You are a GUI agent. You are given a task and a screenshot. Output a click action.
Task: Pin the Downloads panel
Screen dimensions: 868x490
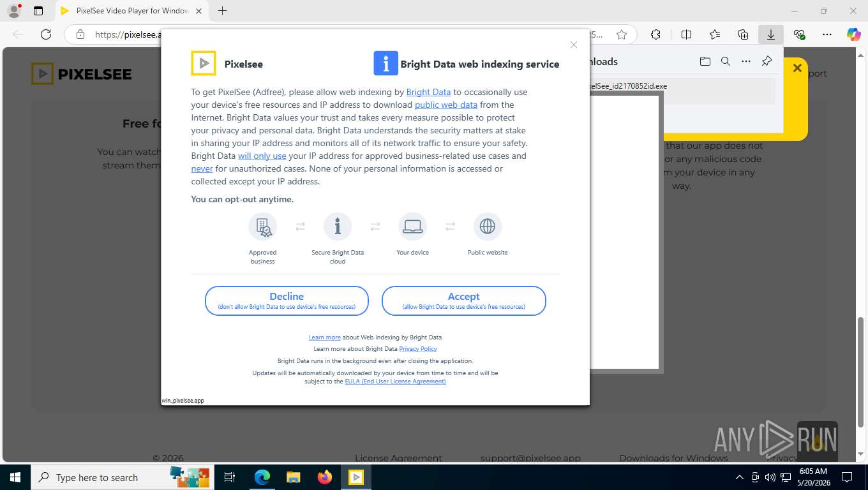click(767, 61)
